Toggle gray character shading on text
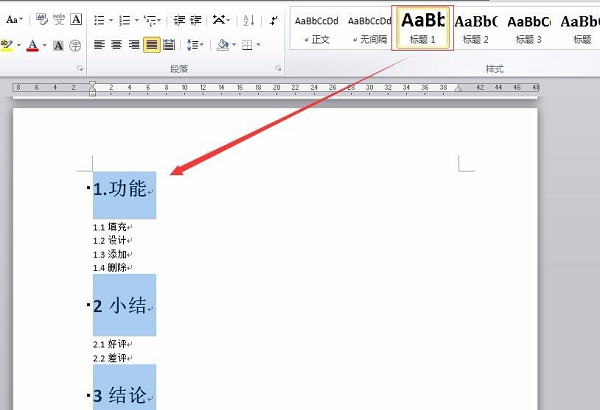Viewport: 600px width, 410px height. (x=58, y=46)
